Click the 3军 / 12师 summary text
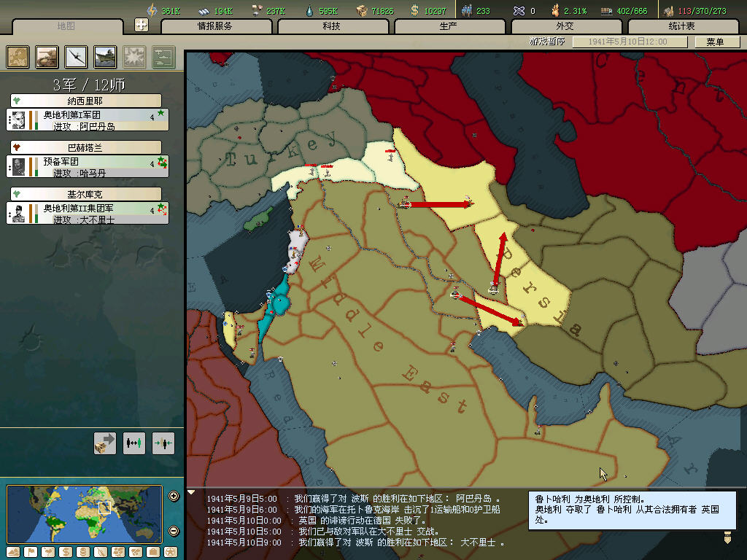747x560 pixels. click(88, 85)
